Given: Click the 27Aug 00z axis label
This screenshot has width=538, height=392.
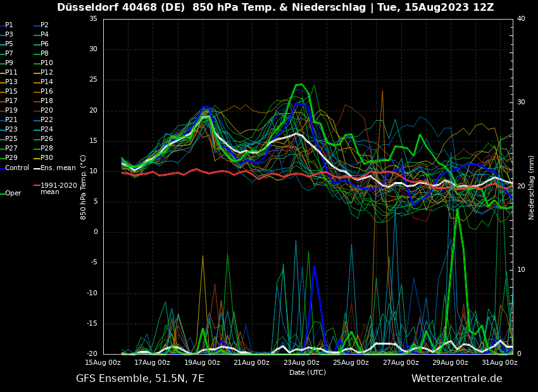Looking at the screenshot, I should click(x=401, y=363).
